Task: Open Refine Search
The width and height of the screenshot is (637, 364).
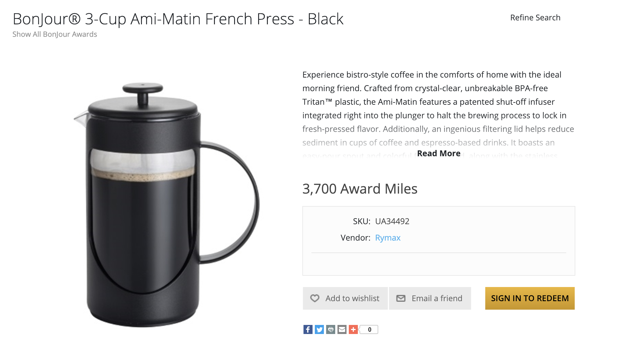Action: coord(535,17)
